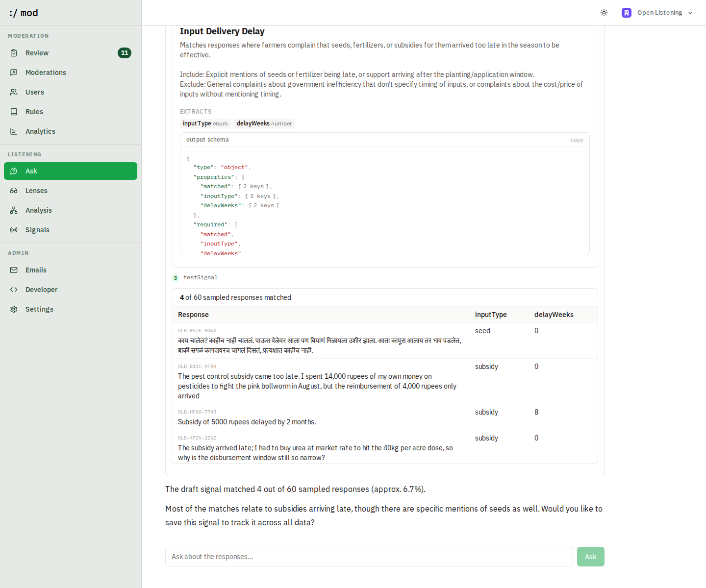
Task: Open Signals in the sidebar
Action: pyautogui.click(x=71, y=230)
